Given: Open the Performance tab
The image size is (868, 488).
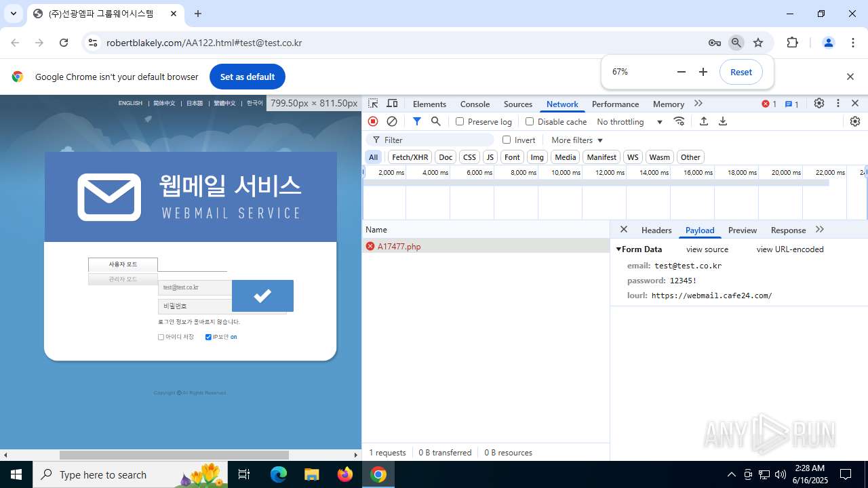Looking at the screenshot, I should pyautogui.click(x=615, y=104).
